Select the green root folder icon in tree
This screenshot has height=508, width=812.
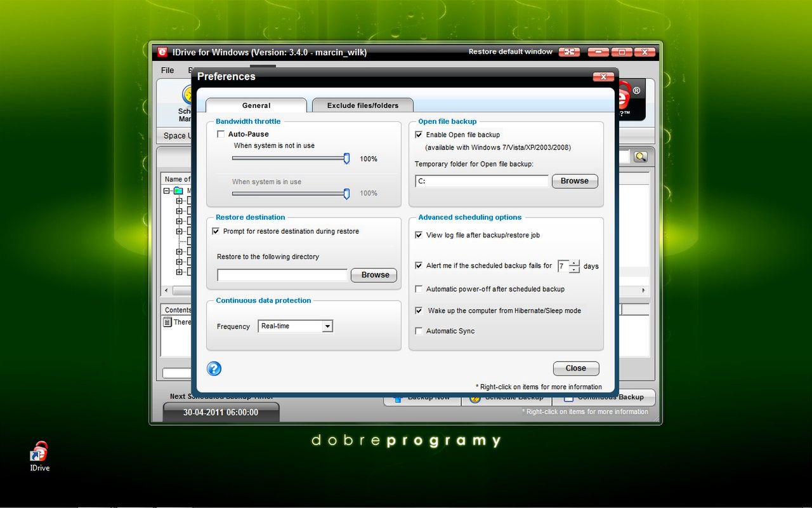(x=178, y=190)
